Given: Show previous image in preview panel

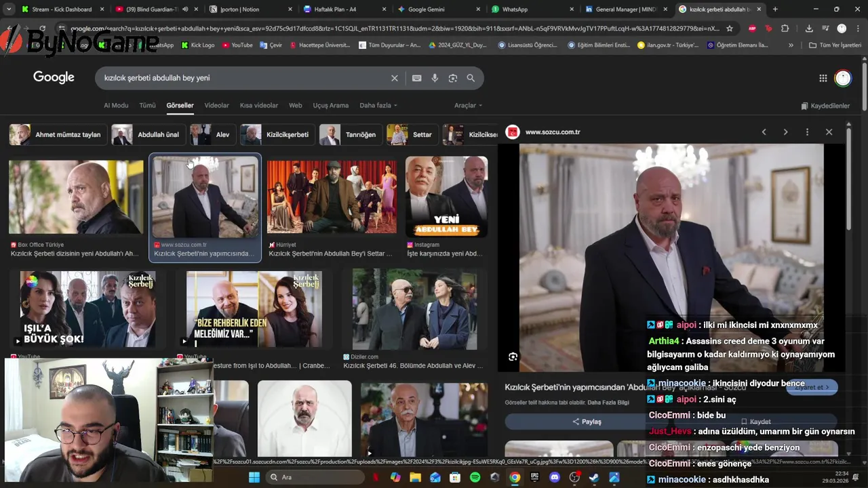Looking at the screenshot, I should point(764,132).
